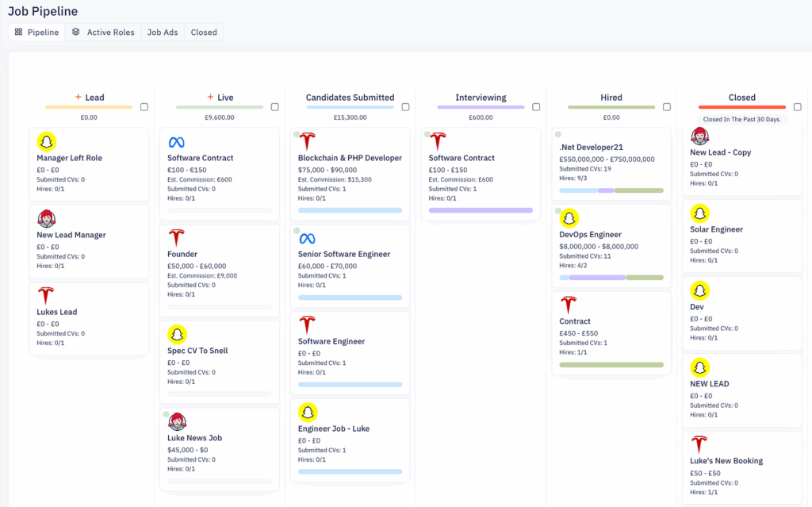The image size is (812, 507).
Task: Click the Wendy's logo on Luke News Job card
Action: click(177, 421)
